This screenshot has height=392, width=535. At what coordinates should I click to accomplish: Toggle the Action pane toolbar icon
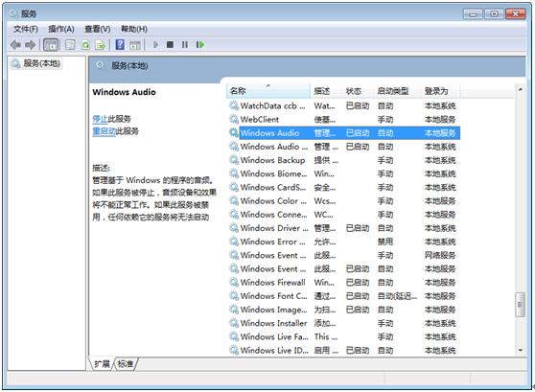135,45
